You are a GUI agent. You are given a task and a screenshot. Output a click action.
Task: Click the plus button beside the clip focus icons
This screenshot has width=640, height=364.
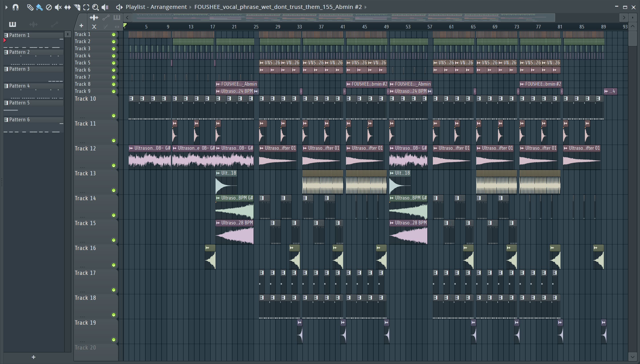click(x=81, y=26)
